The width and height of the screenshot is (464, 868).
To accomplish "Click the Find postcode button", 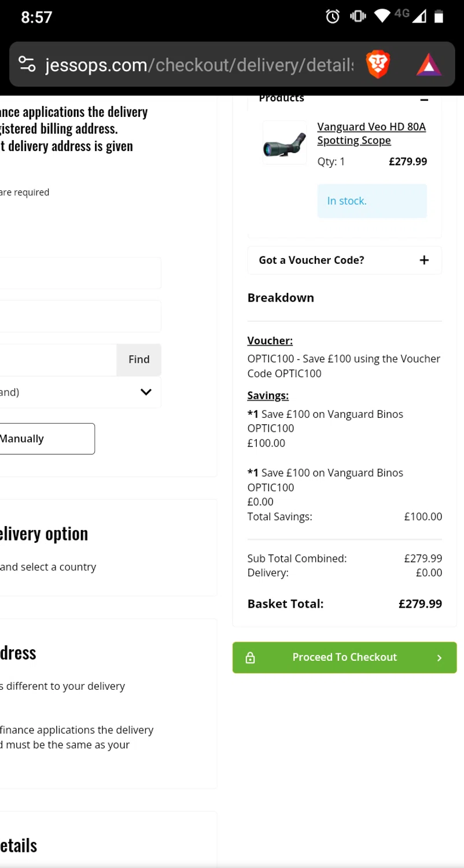I will pos(139,359).
